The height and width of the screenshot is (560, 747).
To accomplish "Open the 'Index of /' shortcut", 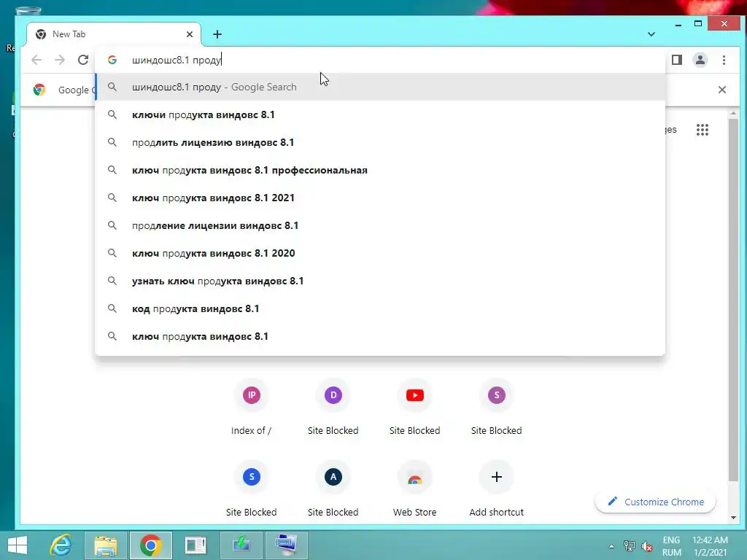I will click(252, 408).
